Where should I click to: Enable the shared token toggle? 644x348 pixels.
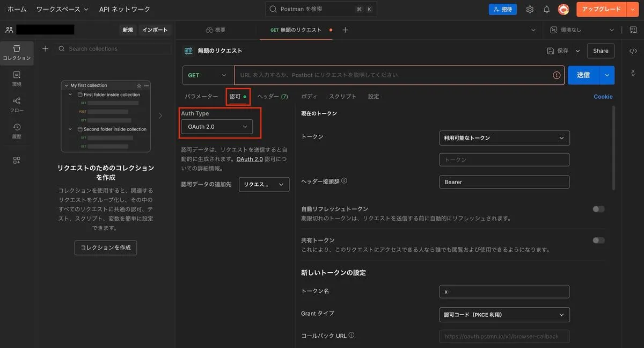[598, 240]
